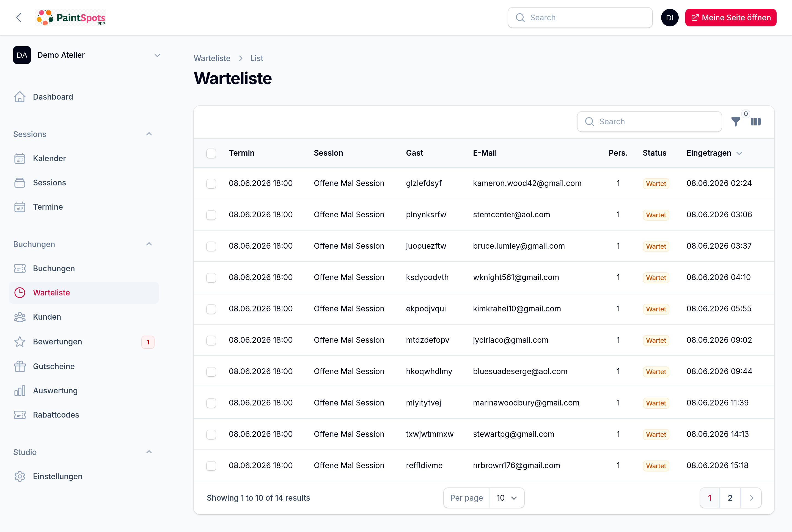Click the Status column header
792x532 pixels.
tap(654, 153)
